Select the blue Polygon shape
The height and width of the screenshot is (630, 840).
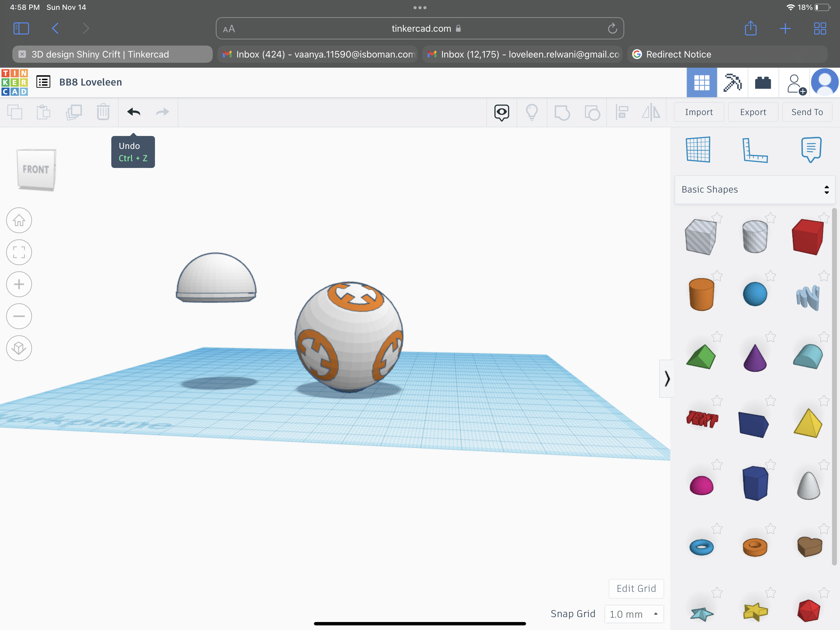755,483
